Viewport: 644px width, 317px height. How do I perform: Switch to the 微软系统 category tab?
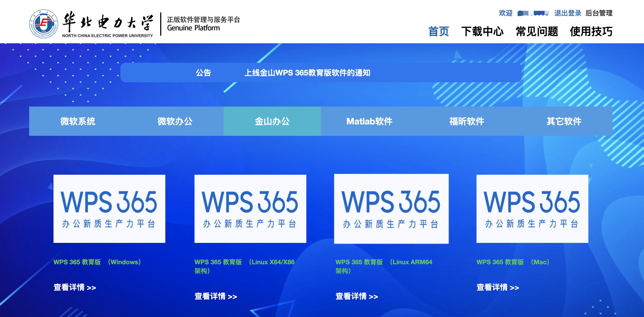pos(78,121)
